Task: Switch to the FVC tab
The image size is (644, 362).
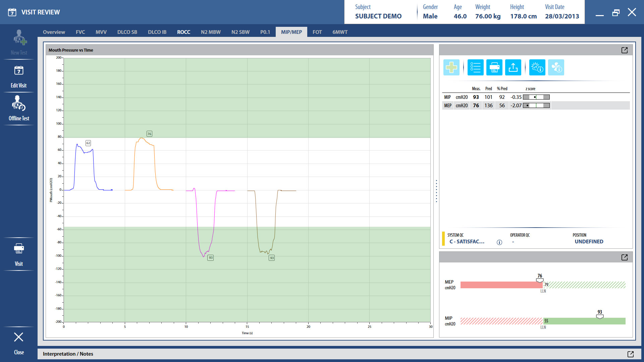Action: click(x=80, y=32)
